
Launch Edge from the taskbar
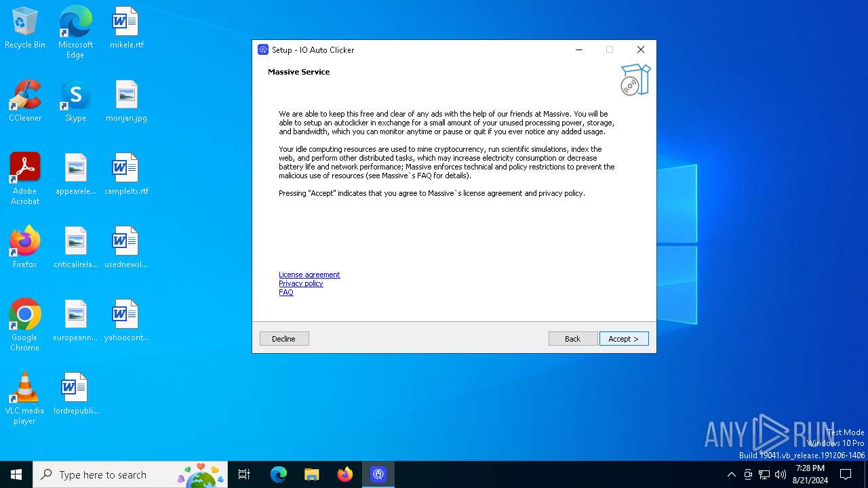point(279,474)
